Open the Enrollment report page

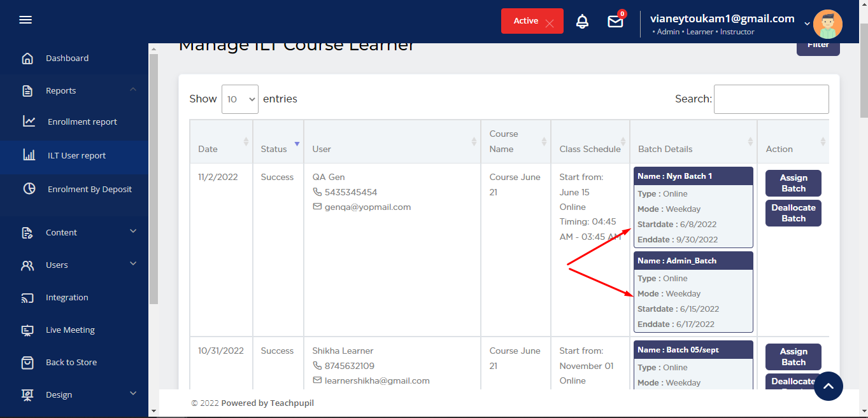click(82, 122)
